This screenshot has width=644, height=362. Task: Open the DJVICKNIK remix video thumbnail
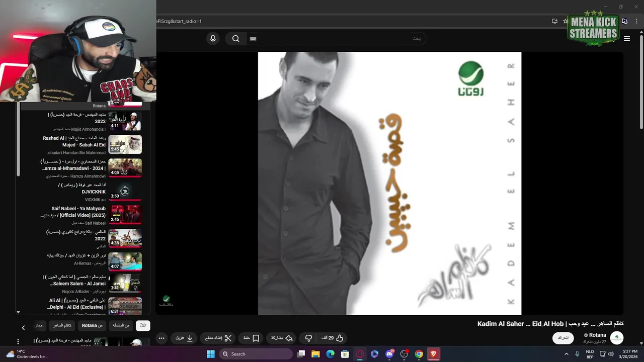click(x=125, y=192)
